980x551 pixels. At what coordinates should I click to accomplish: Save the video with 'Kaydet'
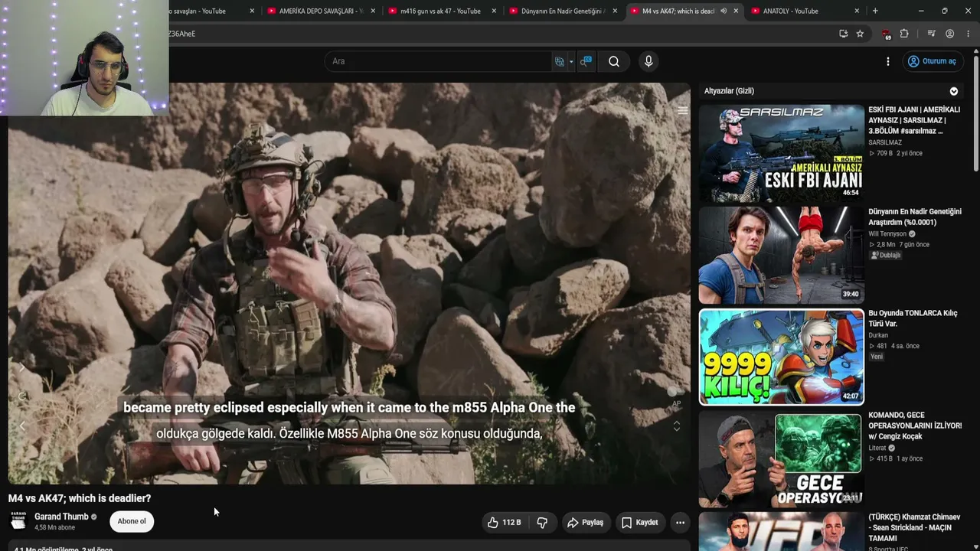point(640,523)
